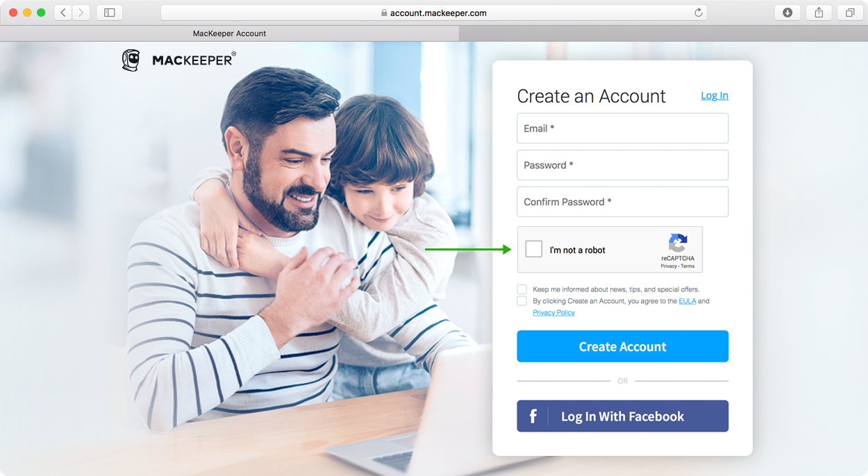Select the MacKeeper Account tab

click(x=229, y=33)
